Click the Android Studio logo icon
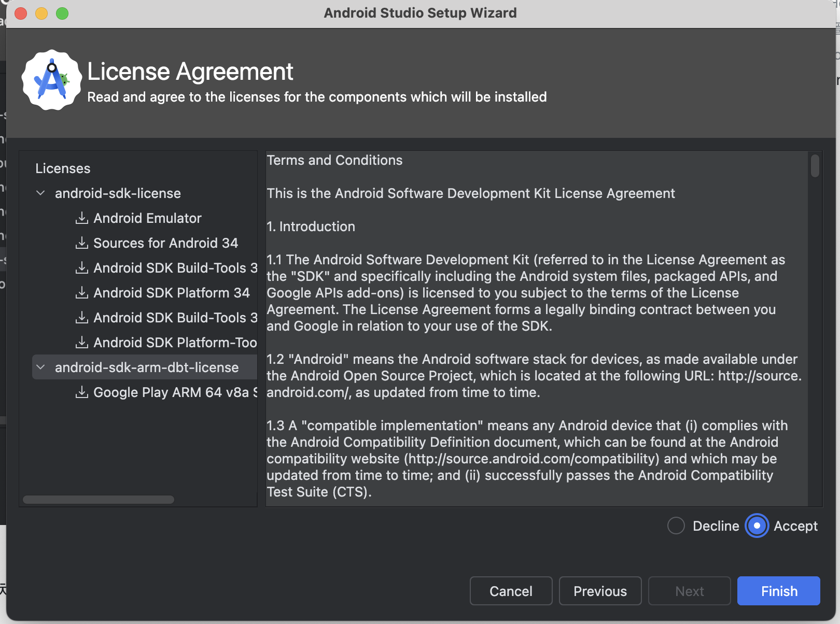 coord(51,80)
